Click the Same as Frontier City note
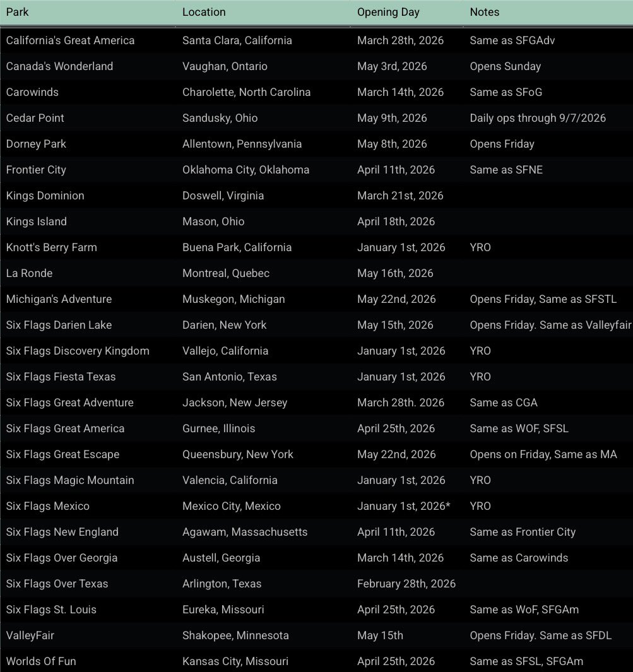 coord(523,532)
